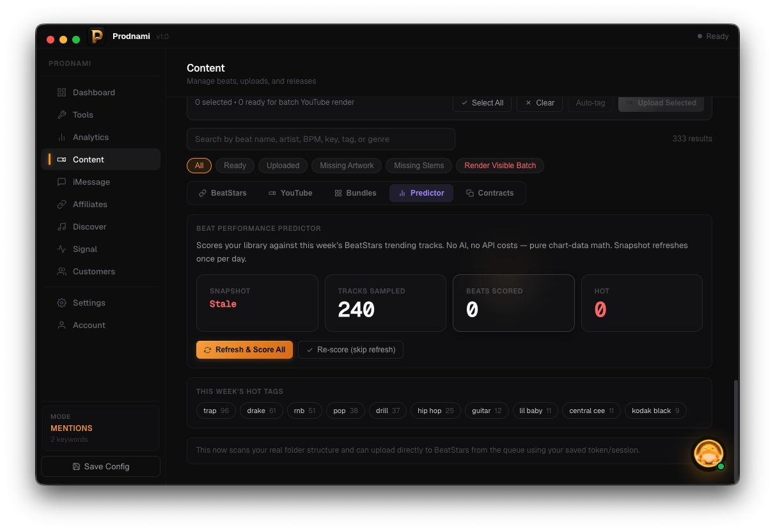Click the green fullscreen window button
This screenshot has width=775, height=532.
76,40
